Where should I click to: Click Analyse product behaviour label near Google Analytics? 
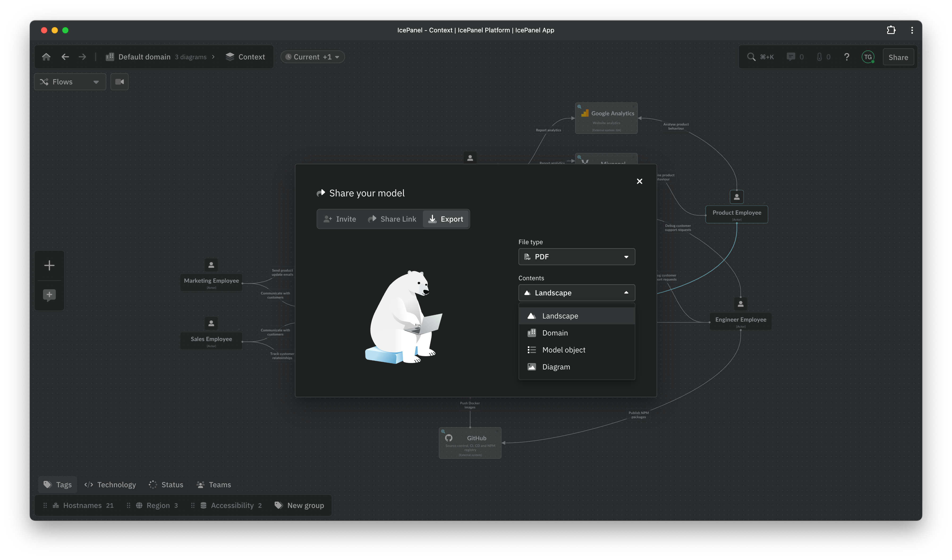pos(676,126)
